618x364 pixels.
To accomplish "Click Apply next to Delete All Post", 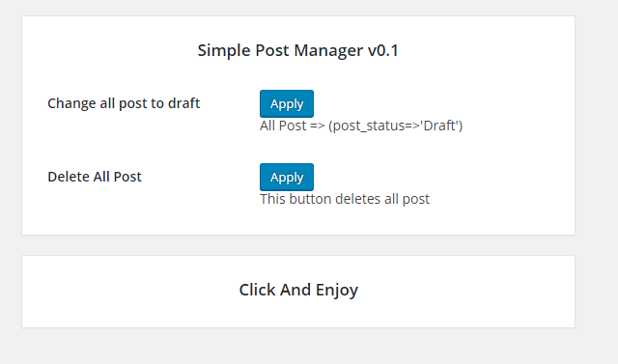I will (x=287, y=177).
